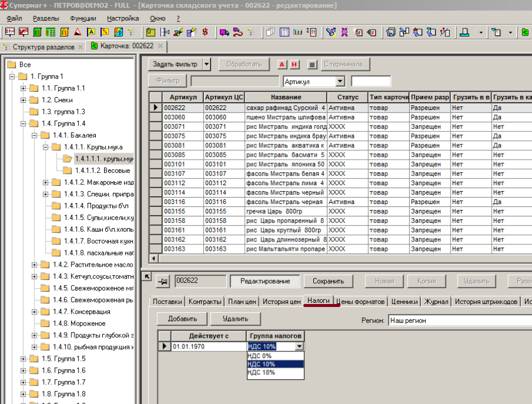Click the sigma summary document icon
The image size is (532, 404).
312,33
